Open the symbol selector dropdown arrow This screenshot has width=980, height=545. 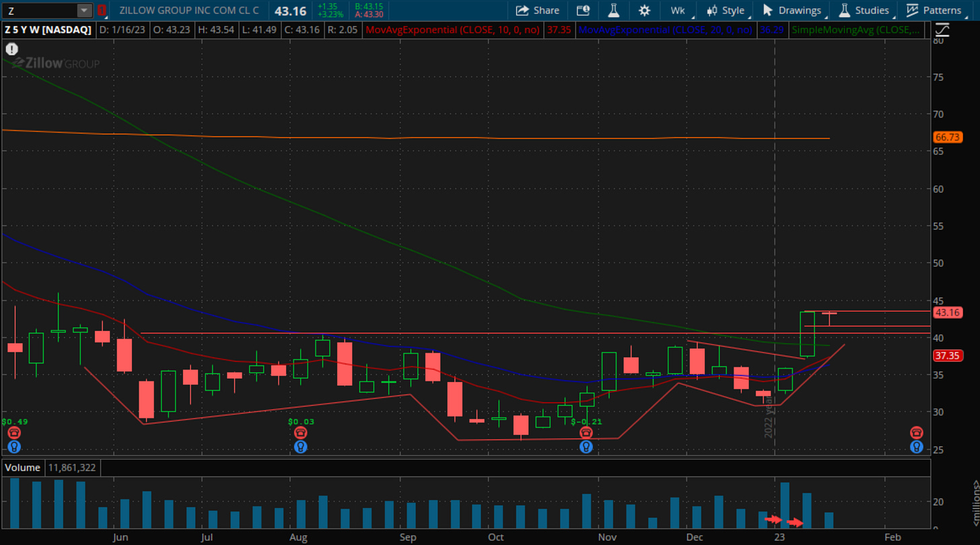[x=84, y=10]
